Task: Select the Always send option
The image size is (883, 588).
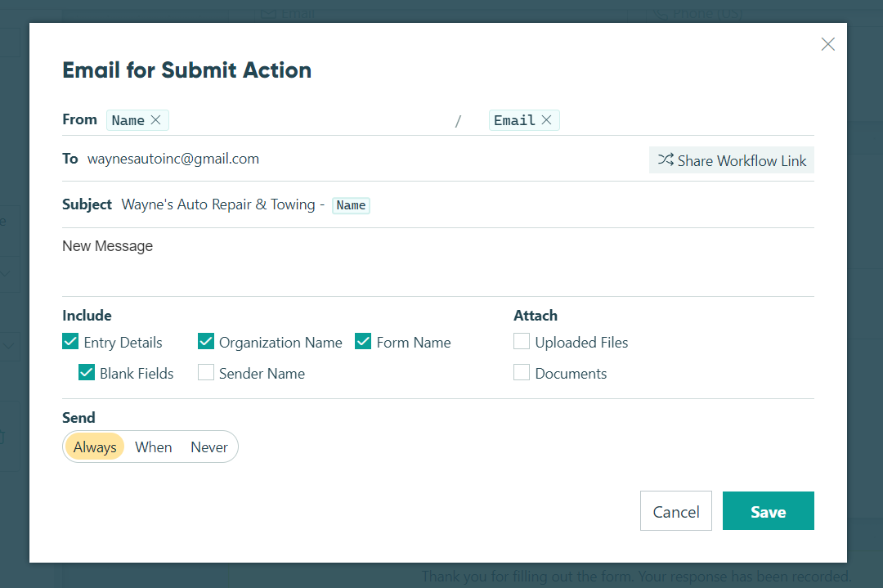Action: [95, 447]
